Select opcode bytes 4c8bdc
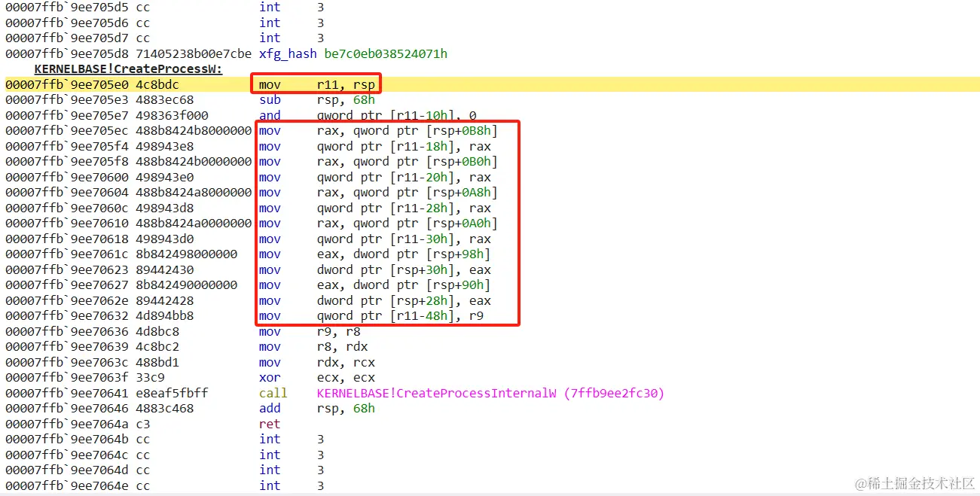Screen dimensions: 980x496 157,84
